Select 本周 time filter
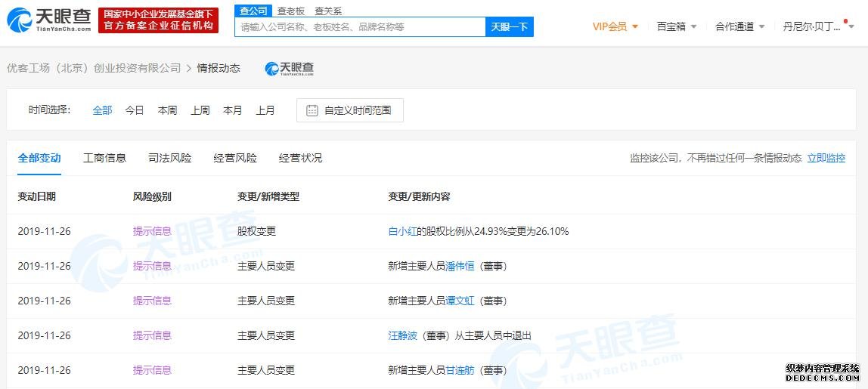The height and width of the screenshot is (389, 868). (x=167, y=110)
